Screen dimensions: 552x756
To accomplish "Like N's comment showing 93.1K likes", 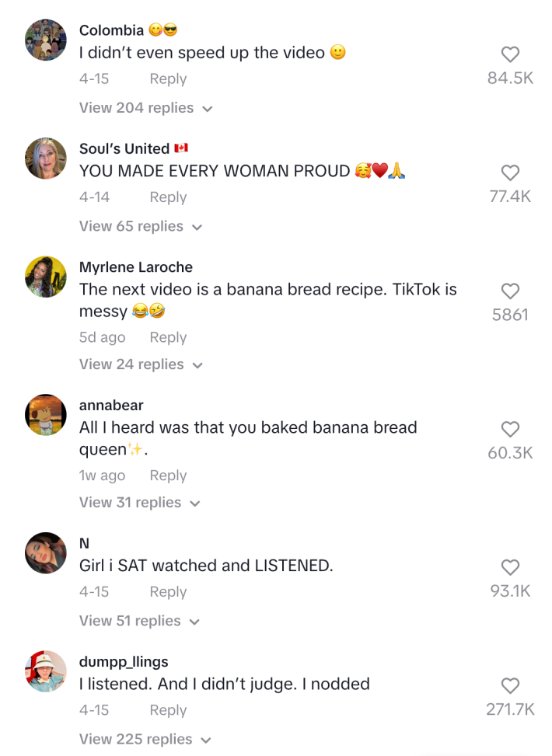I will click(x=510, y=567).
